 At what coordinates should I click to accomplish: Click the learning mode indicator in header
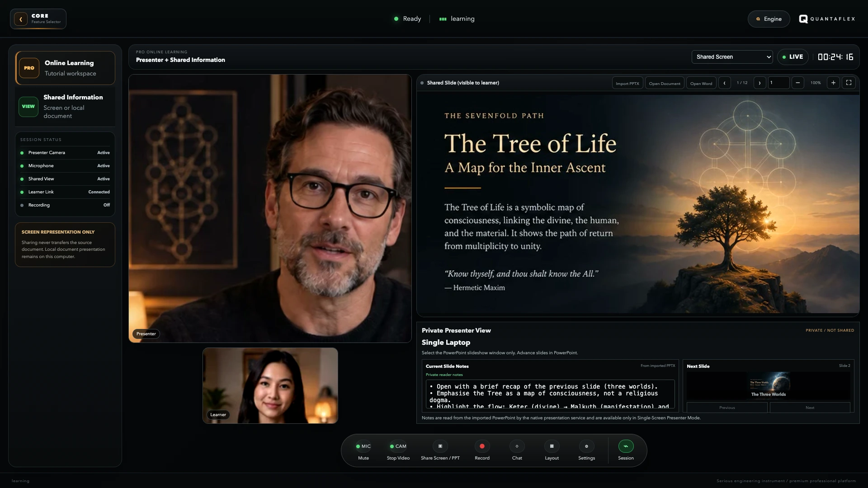point(457,19)
